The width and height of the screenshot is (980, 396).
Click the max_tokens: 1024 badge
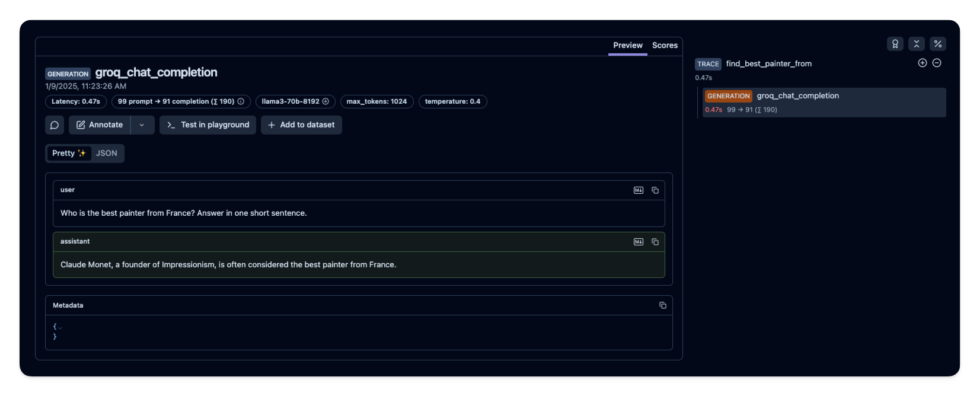click(x=376, y=101)
